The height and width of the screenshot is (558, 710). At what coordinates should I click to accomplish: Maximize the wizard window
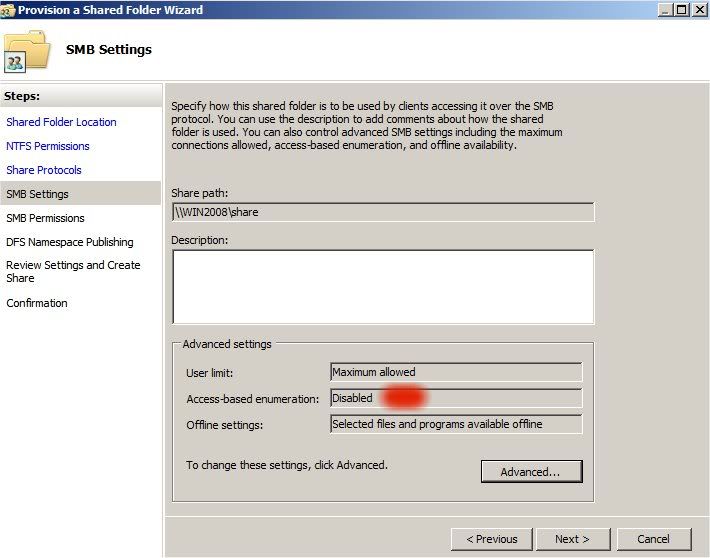[681, 10]
